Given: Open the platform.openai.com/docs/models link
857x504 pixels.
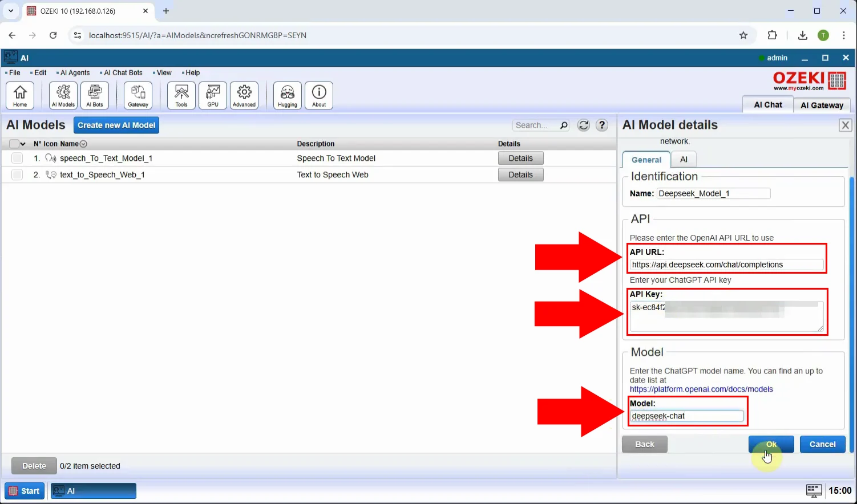Looking at the screenshot, I should pos(701,389).
